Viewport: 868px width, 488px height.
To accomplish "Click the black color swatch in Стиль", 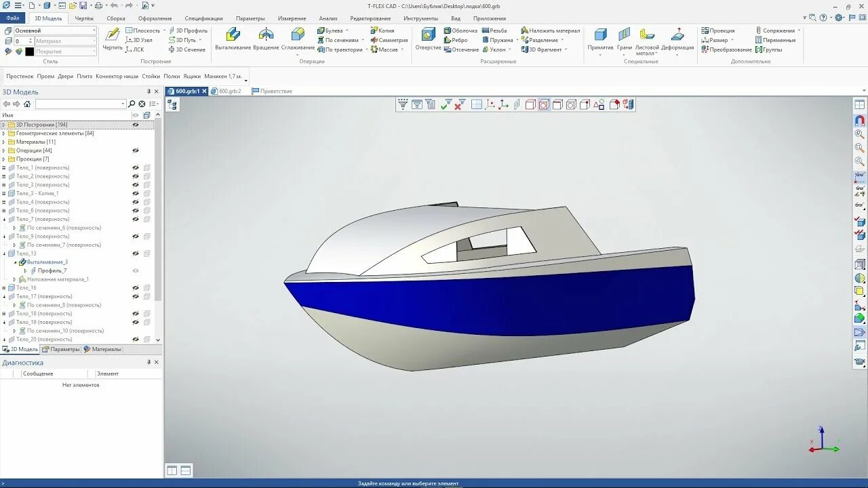I will (x=30, y=52).
